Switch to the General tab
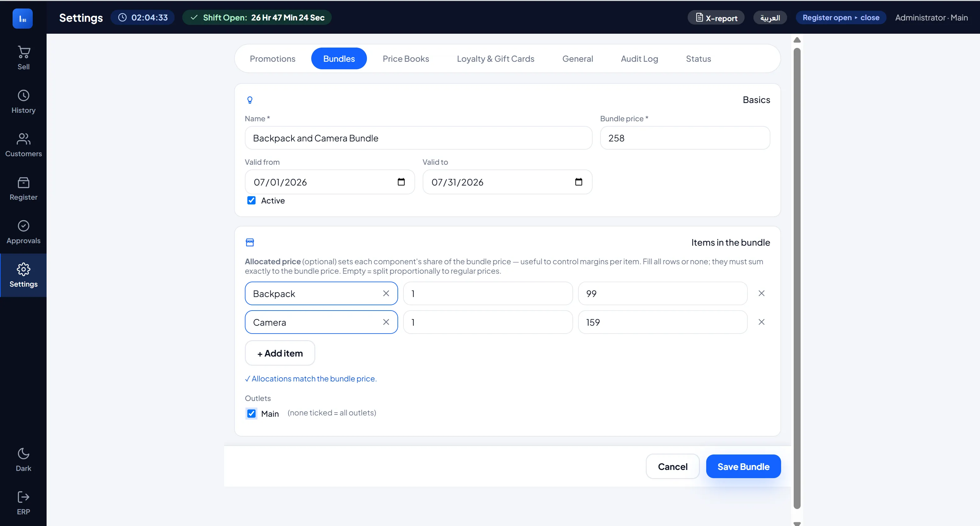This screenshot has width=980, height=526. click(x=577, y=59)
